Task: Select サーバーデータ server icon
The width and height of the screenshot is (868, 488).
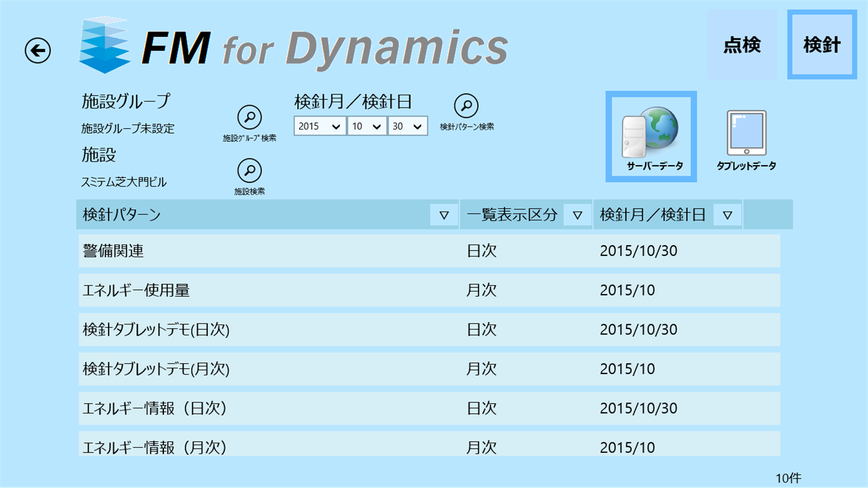Action: pos(651,137)
